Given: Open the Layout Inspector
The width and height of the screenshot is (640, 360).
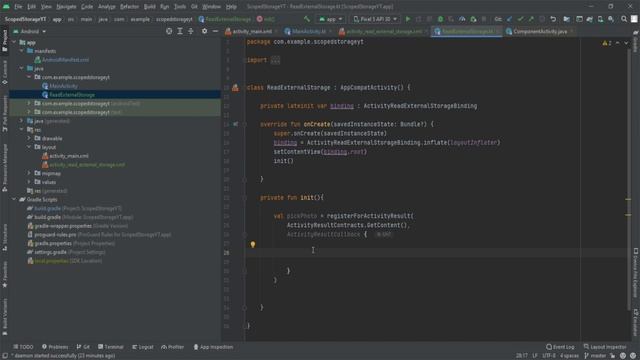Looking at the screenshot, I should (x=605, y=347).
